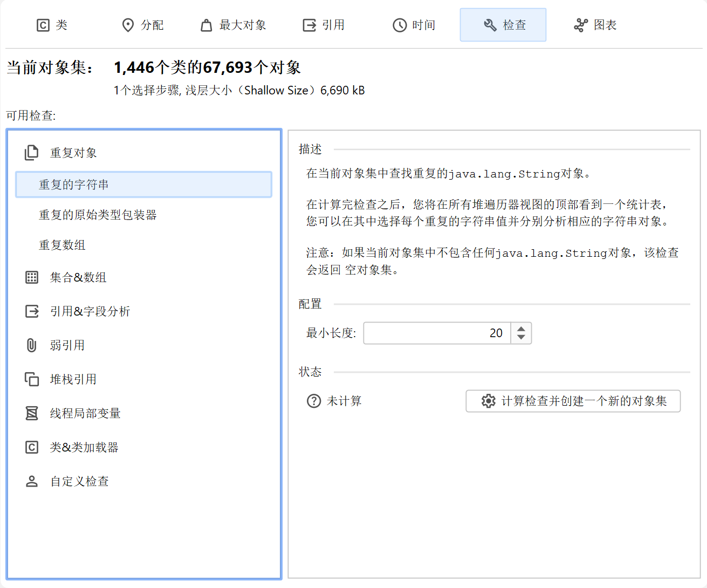Click the 可用检查 label
The height and width of the screenshot is (588, 707).
click(31, 115)
